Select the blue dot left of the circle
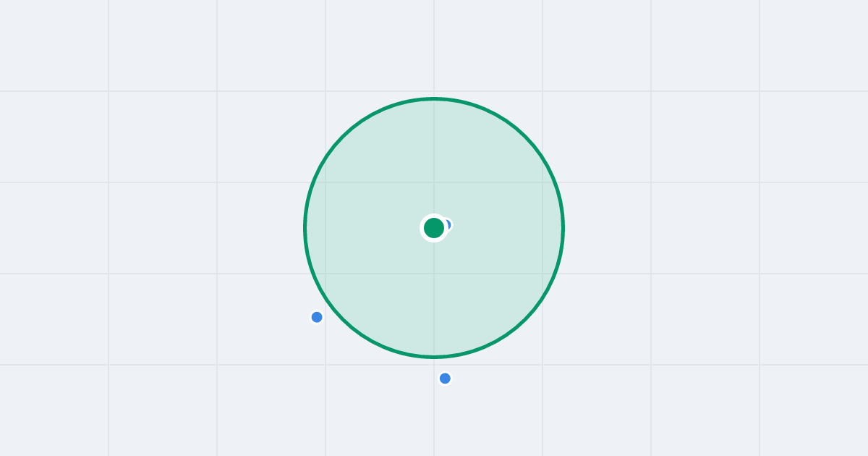 click(317, 317)
